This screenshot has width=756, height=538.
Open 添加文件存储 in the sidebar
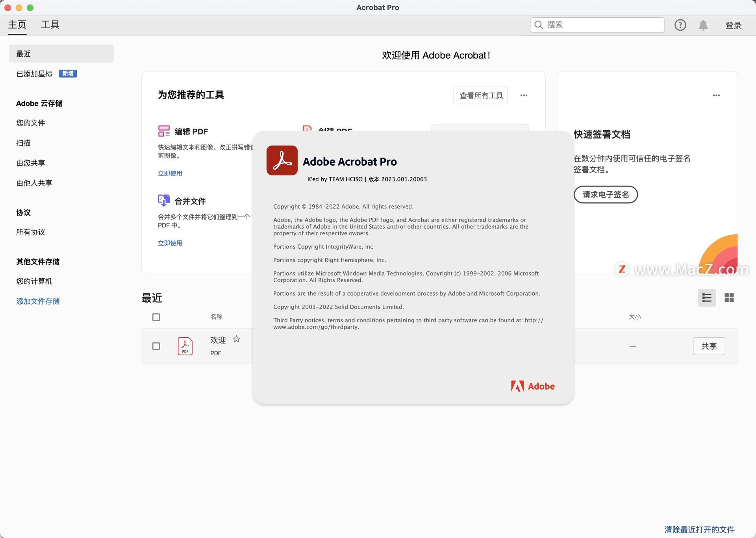[38, 301]
